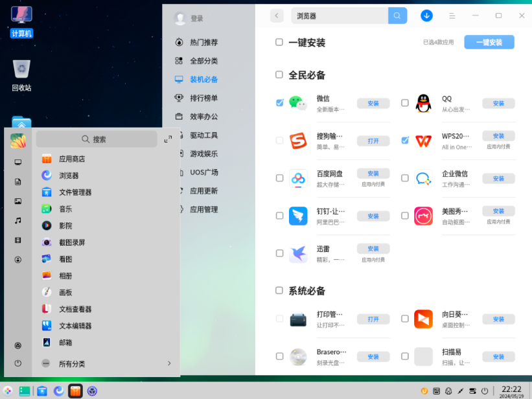Toggle the 一键安装 select-all checkbox

point(279,41)
